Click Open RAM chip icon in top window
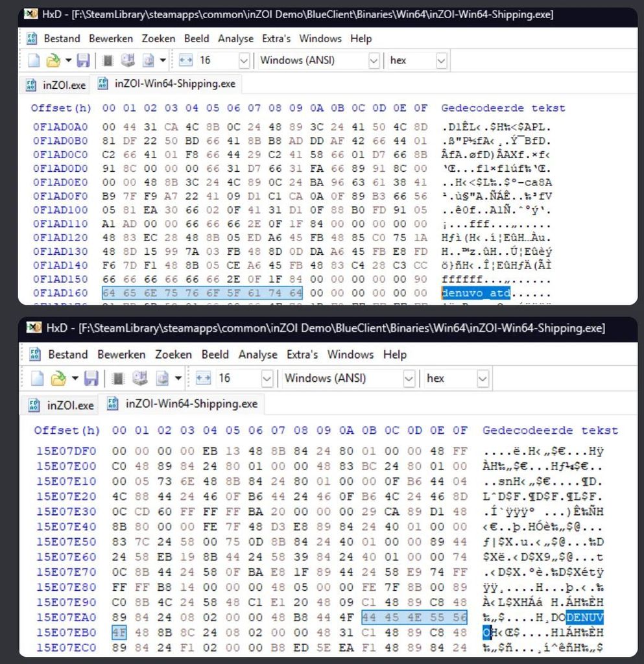The height and width of the screenshot is (664, 644). tap(108, 60)
